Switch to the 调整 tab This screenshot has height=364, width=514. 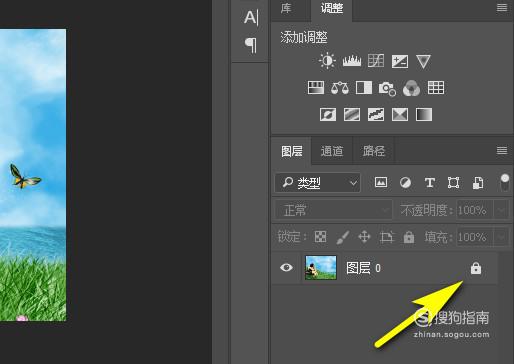(x=332, y=8)
